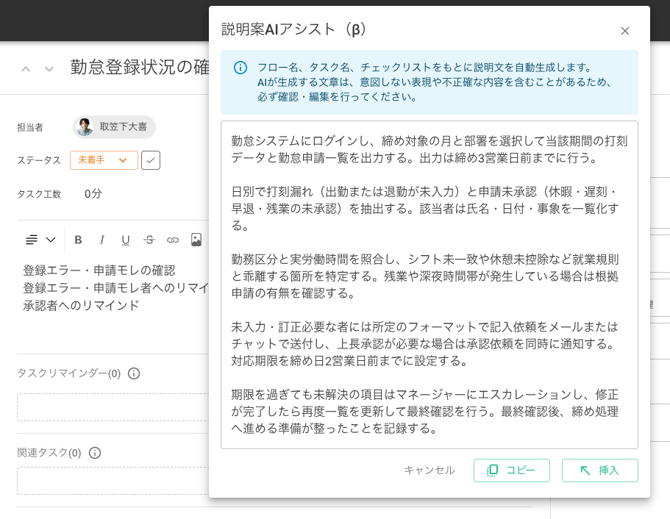Open the 未着手 status dropdown

click(x=104, y=160)
